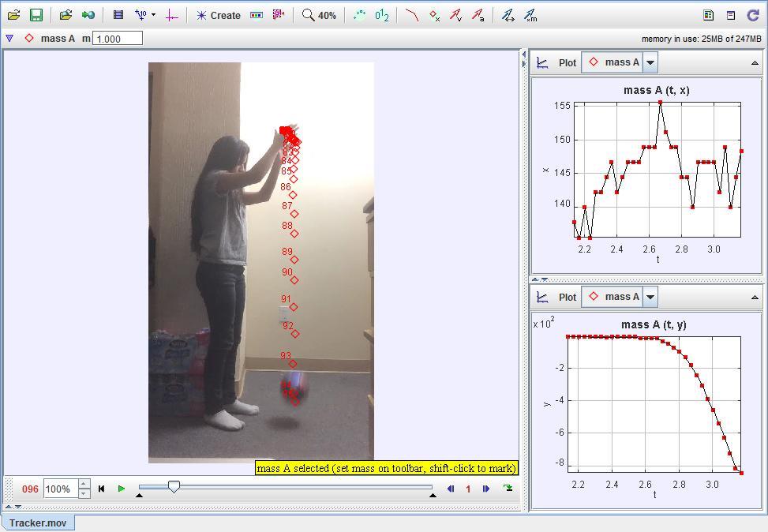Click the lower Plot button
Viewport: 768px width, 532px height.
coord(568,297)
